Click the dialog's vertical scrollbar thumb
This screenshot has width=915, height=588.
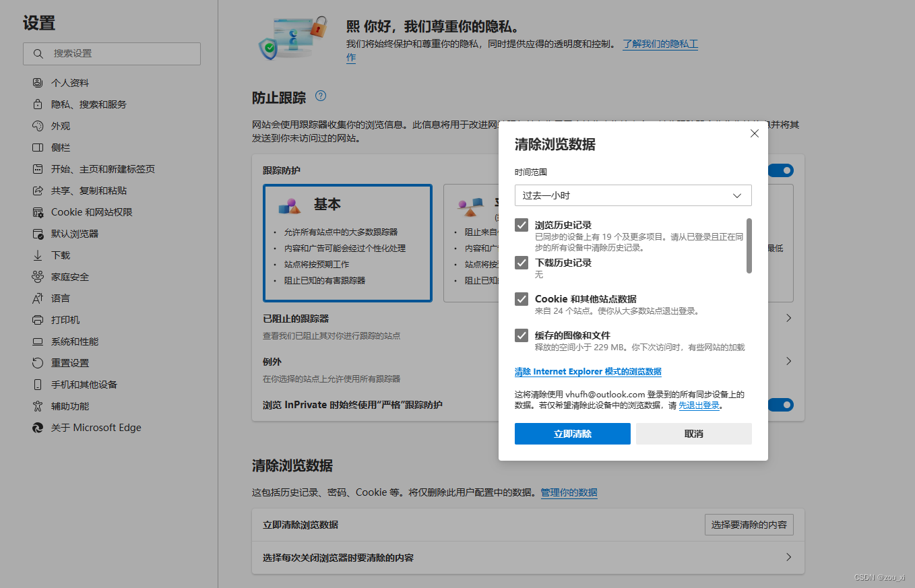click(749, 246)
